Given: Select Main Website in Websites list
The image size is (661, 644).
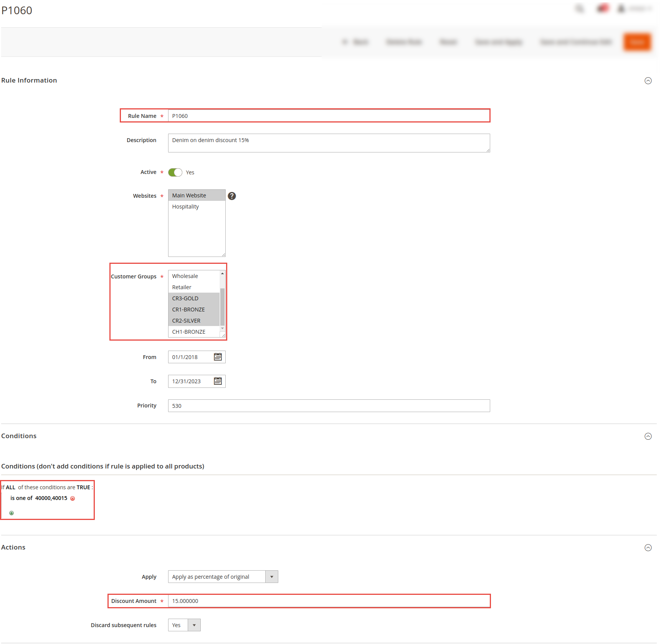Looking at the screenshot, I should point(197,195).
